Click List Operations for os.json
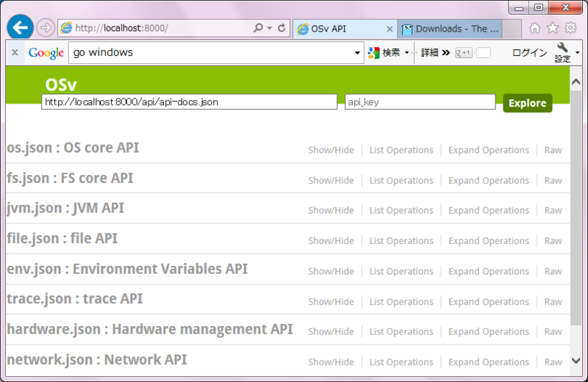Screen dimensions: 588x382 coord(401,150)
